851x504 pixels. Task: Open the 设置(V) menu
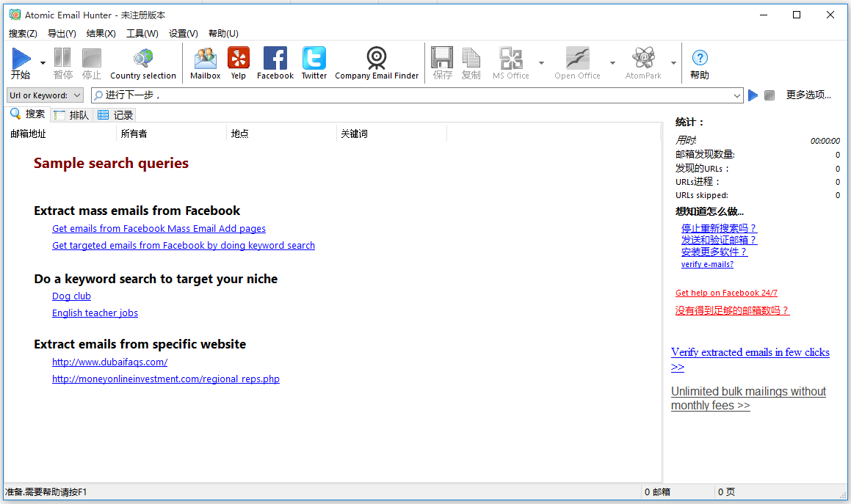(184, 34)
